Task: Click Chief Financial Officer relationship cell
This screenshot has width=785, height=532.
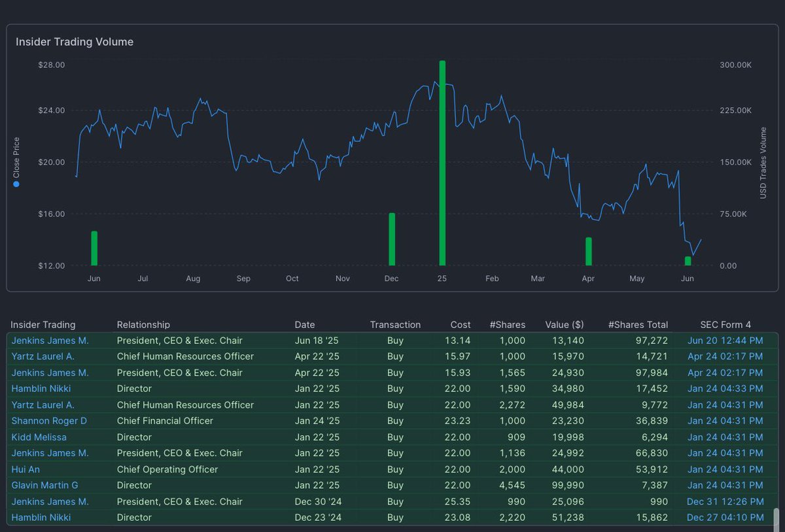Action: (x=165, y=421)
